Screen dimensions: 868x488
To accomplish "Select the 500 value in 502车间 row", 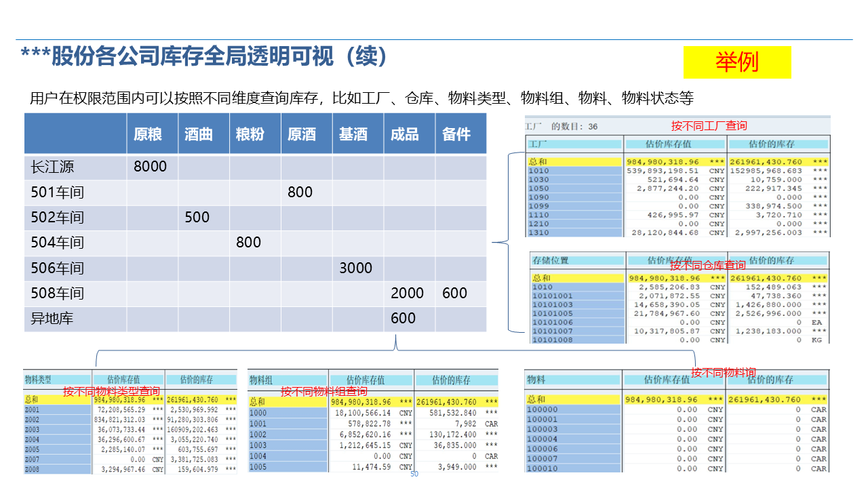I will 197,218.
